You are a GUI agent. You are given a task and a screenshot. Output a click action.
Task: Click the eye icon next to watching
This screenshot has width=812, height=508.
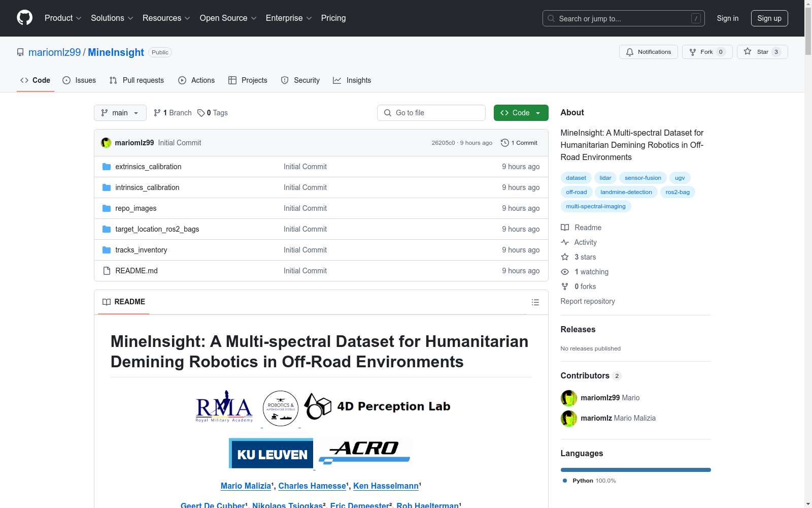point(565,272)
